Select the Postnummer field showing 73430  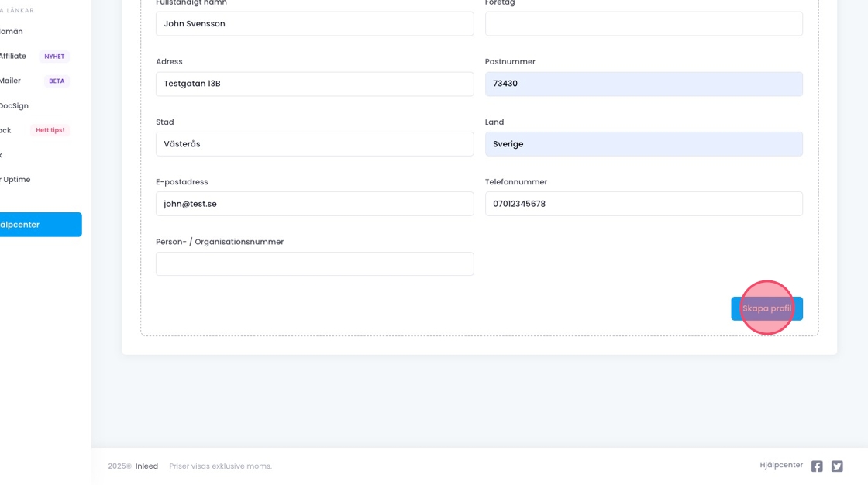[x=643, y=84]
